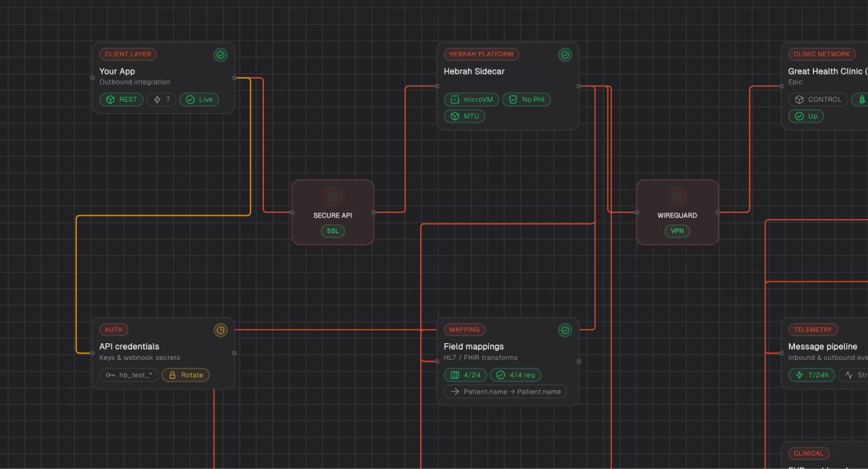
Task: Click the CLIENT LAYER tag
Action: 127,54
